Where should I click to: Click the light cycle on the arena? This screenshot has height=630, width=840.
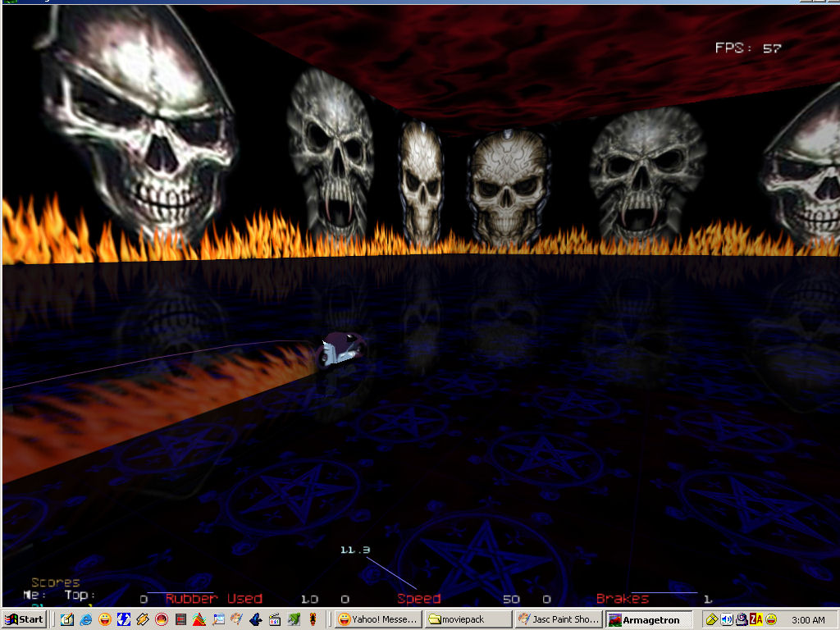pyautogui.click(x=340, y=349)
